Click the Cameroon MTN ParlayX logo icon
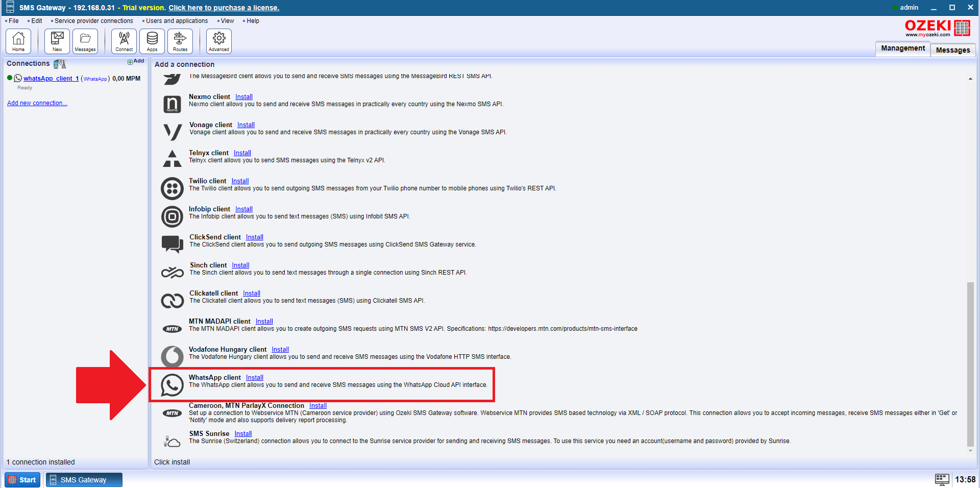The image size is (980, 488). click(173, 413)
